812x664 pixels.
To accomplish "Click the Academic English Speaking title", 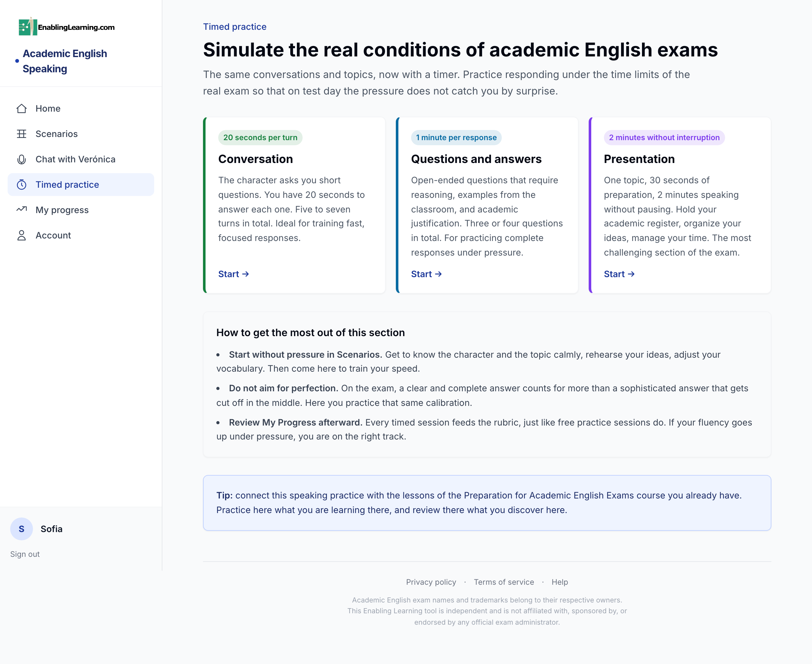I will 65,61.
